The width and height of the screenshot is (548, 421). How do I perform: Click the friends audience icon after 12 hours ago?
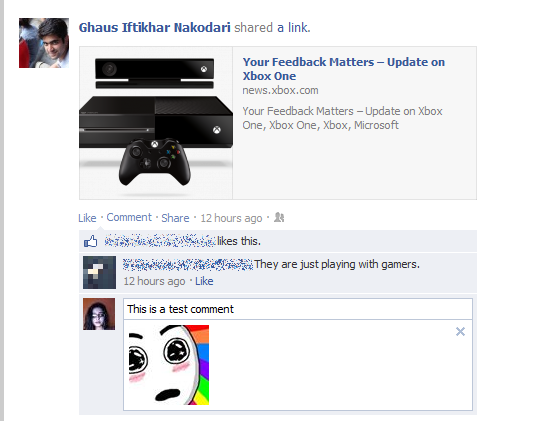tap(279, 217)
